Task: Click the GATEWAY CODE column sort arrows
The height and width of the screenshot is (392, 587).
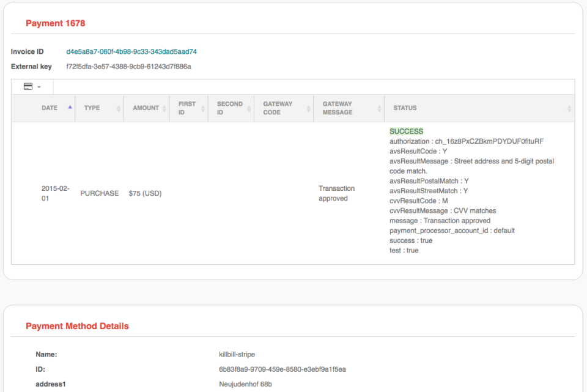Action: click(x=308, y=108)
